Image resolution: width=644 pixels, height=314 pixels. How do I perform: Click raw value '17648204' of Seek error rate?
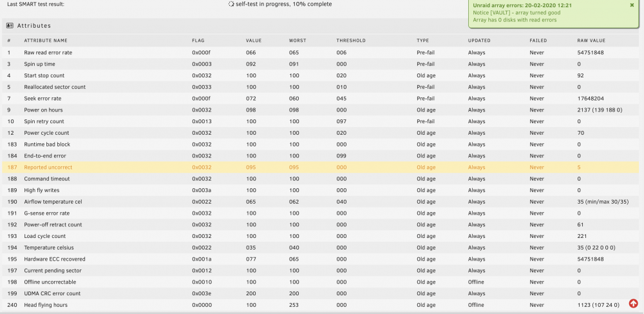[x=591, y=99]
